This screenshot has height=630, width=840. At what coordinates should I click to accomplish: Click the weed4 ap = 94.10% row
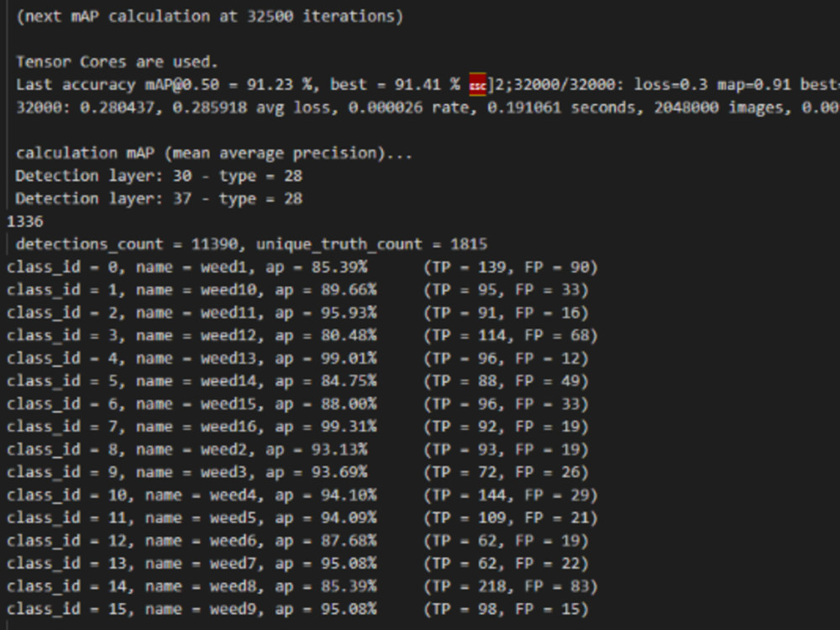(302, 495)
